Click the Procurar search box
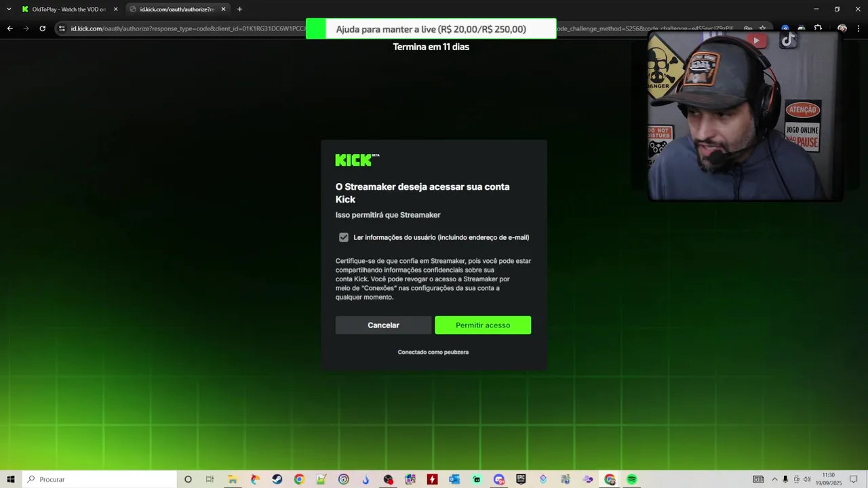The height and width of the screenshot is (488, 868). click(x=100, y=479)
